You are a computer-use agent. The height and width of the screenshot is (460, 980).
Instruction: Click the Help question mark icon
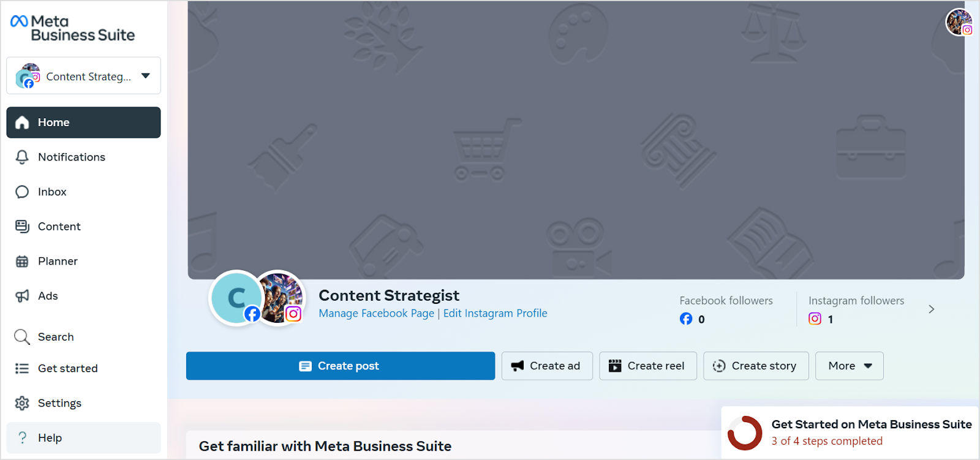click(x=23, y=437)
